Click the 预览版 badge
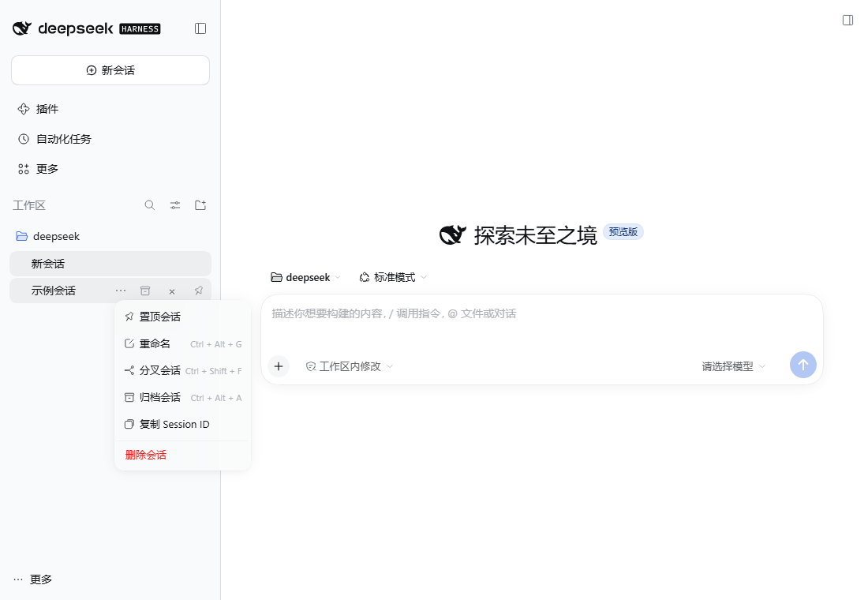Viewport: 868px width, 600px height. pos(623,231)
